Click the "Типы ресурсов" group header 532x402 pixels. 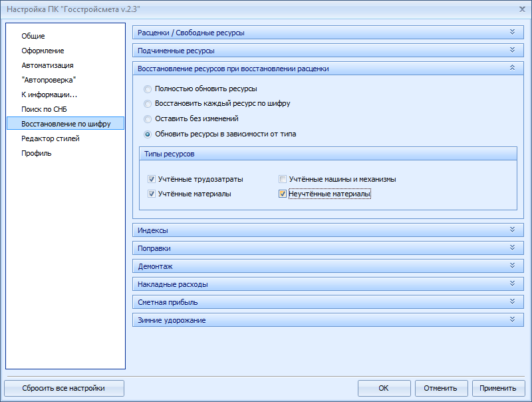(328, 154)
